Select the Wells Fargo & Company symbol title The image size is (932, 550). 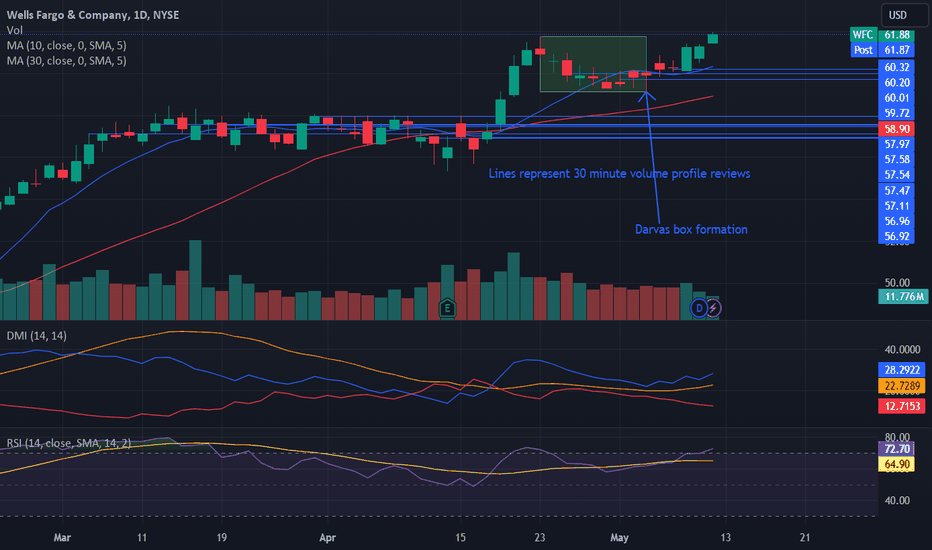coord(93,15)
